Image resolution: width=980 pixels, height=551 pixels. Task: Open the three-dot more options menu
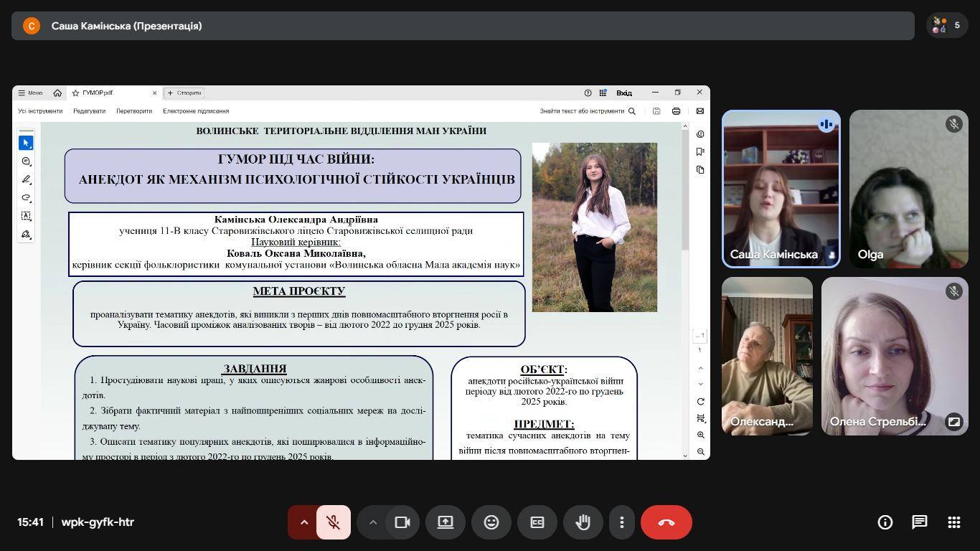coord(621,522)
